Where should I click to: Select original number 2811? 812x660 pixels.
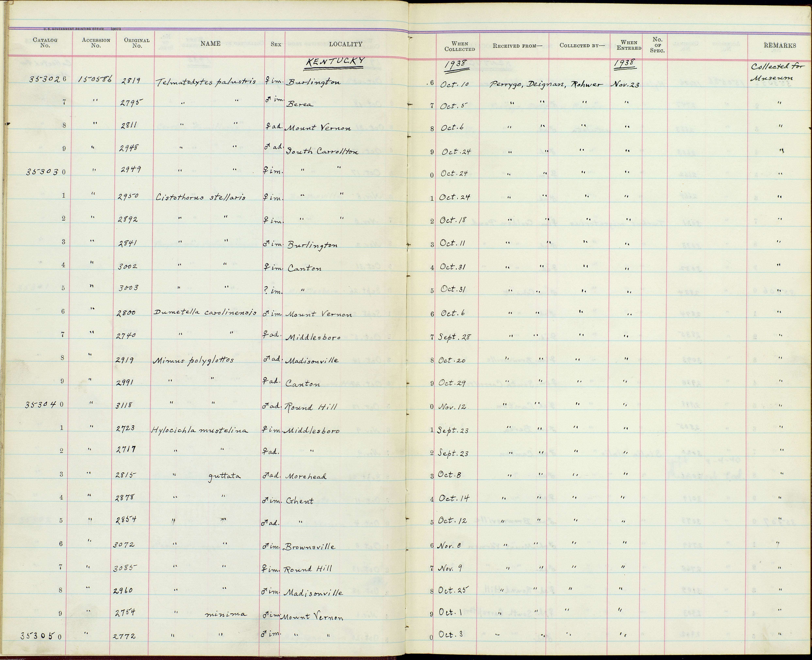(129, 125)
